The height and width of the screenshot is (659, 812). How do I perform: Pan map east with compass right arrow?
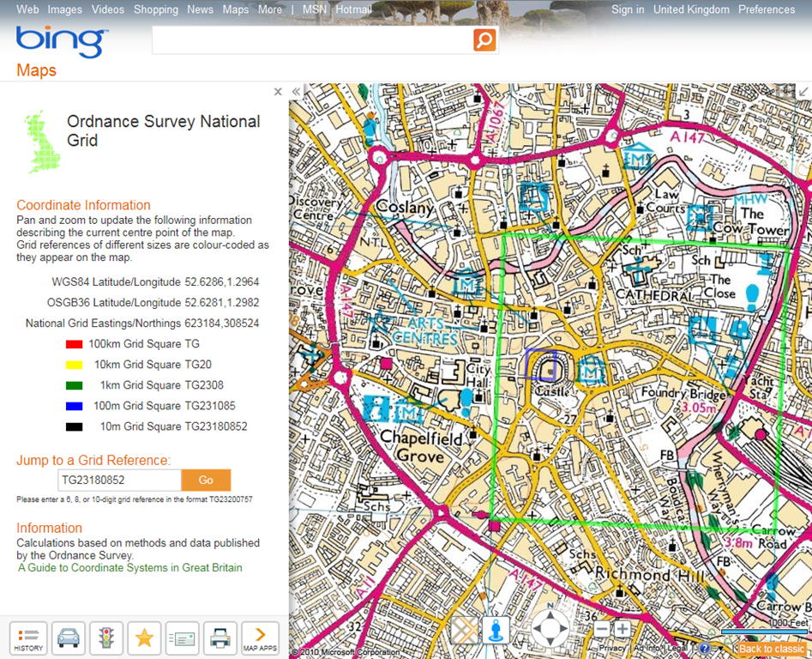[x=562, y=629]
